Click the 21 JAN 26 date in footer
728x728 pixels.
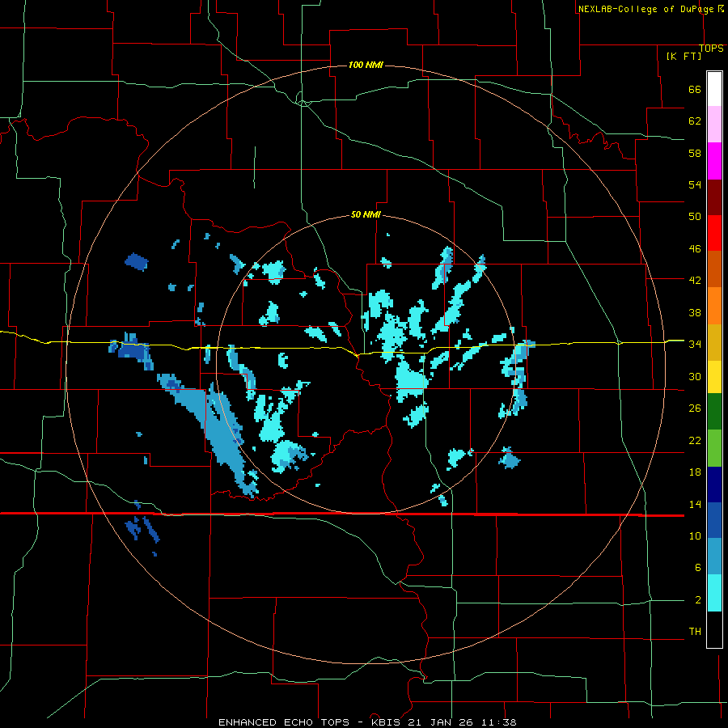(x=441, y=722)
